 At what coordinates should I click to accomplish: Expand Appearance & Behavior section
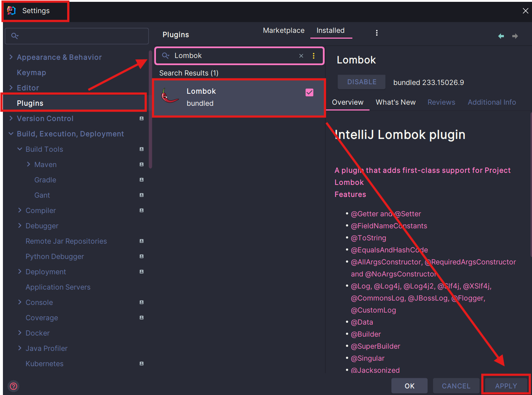(11, 57)
